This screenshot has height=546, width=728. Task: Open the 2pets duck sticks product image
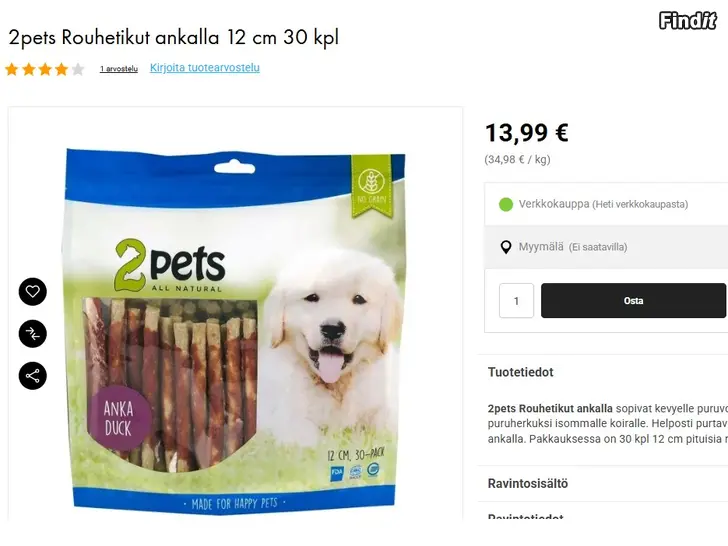[x=235, y=331]
